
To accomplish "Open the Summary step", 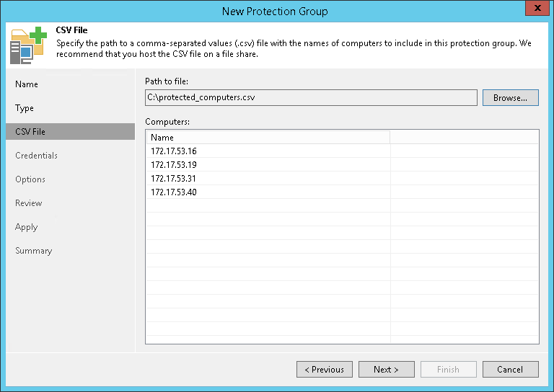I will pos(34,251).
